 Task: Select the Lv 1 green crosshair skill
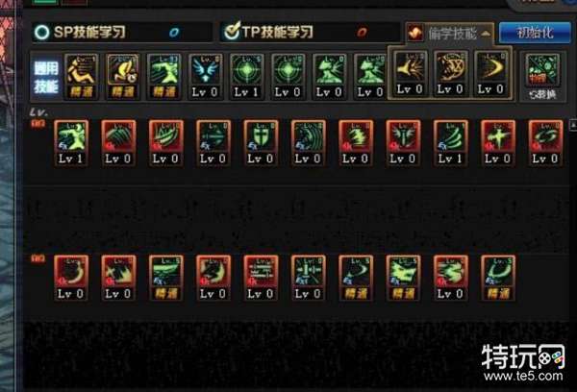coord(246,77)
